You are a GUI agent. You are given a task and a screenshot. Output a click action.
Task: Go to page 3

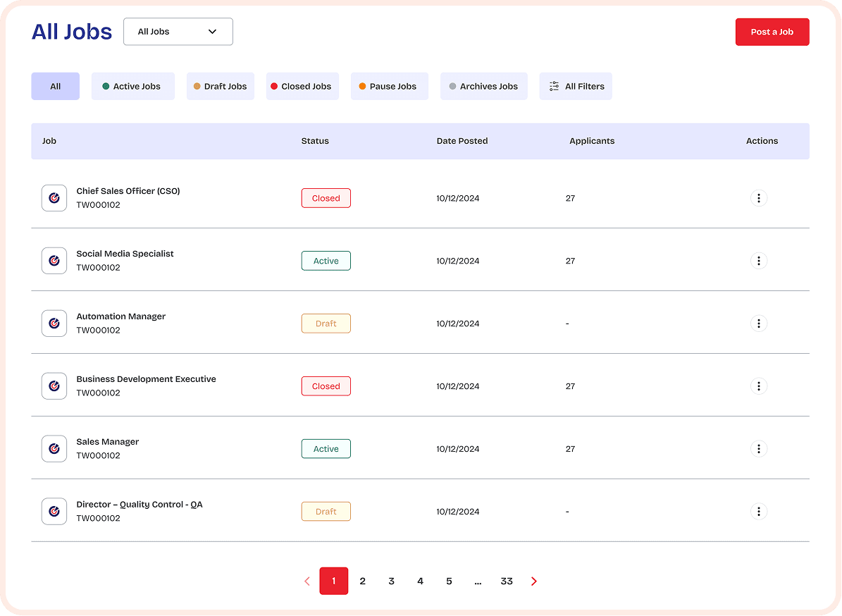[x=392, y=581]
